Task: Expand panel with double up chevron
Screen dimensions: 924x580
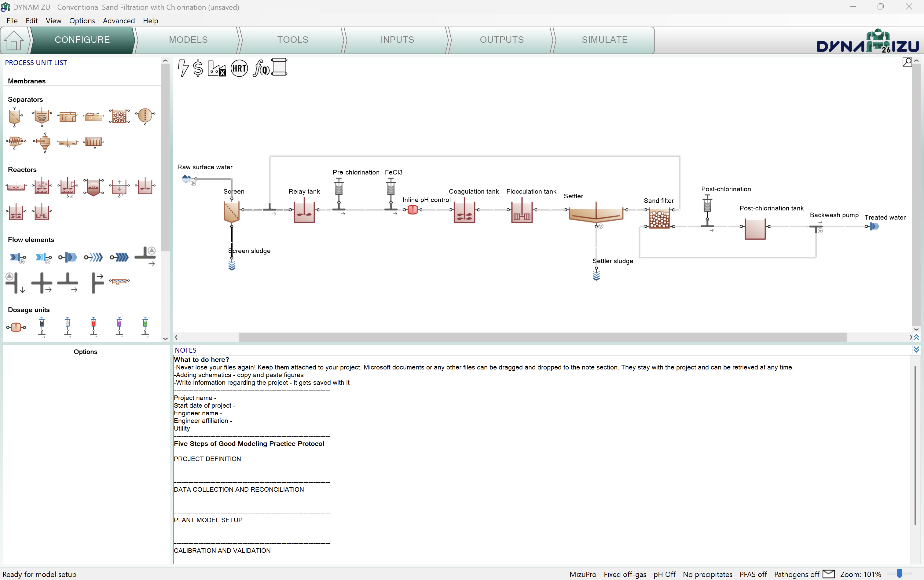Action: pos(916,338)
